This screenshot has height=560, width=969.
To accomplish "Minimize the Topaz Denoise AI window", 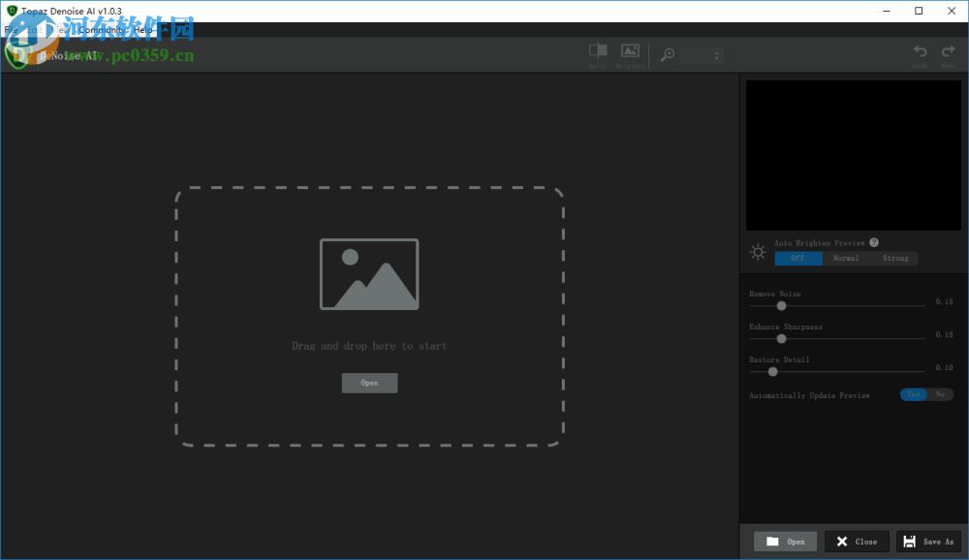I will (x=887, y=11).
